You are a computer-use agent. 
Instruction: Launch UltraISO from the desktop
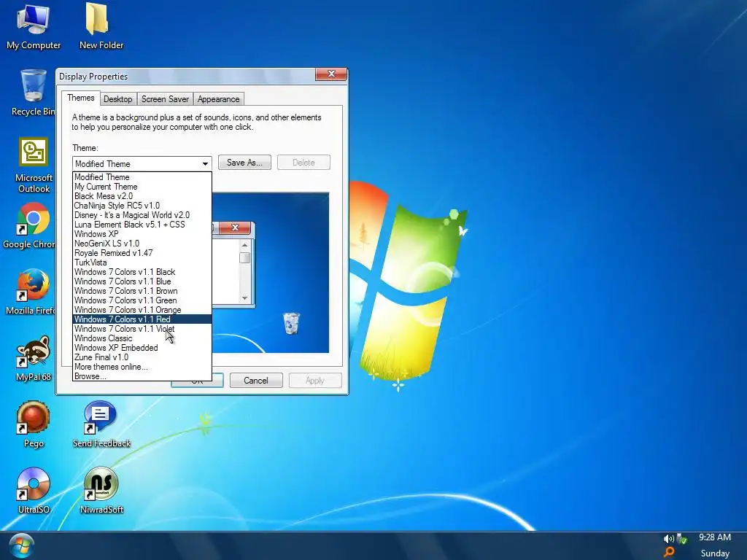coord(34,491)
